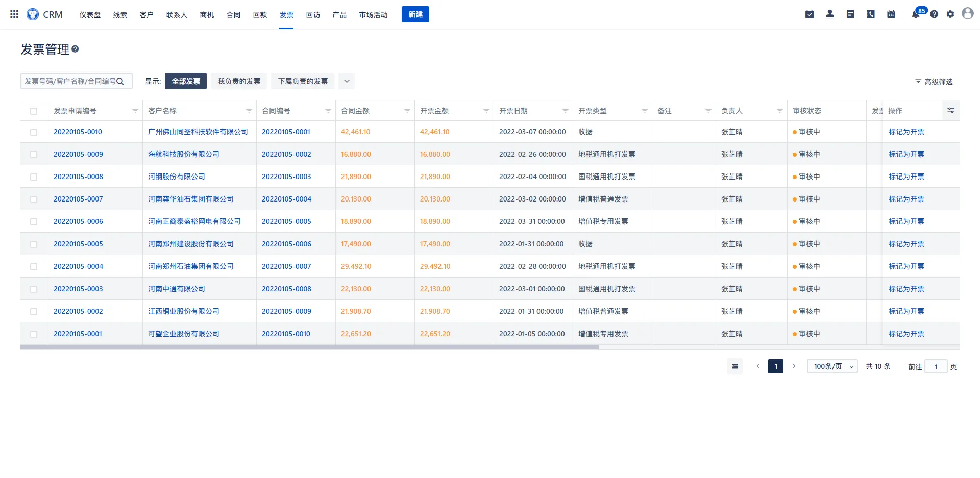The width and height of the screenshot is (980, 478).
Task: Click the search magnifier icon
Action: (x=120, y=81)
